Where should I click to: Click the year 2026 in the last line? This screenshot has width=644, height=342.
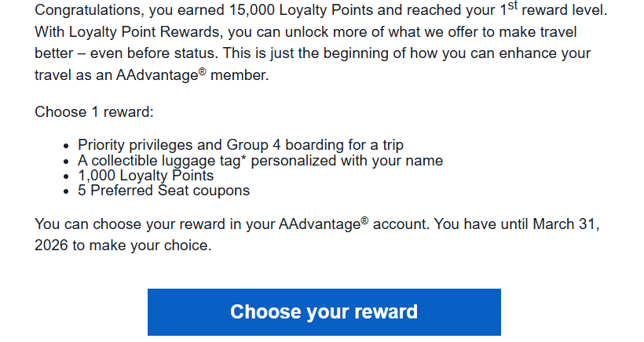point(53,245)
